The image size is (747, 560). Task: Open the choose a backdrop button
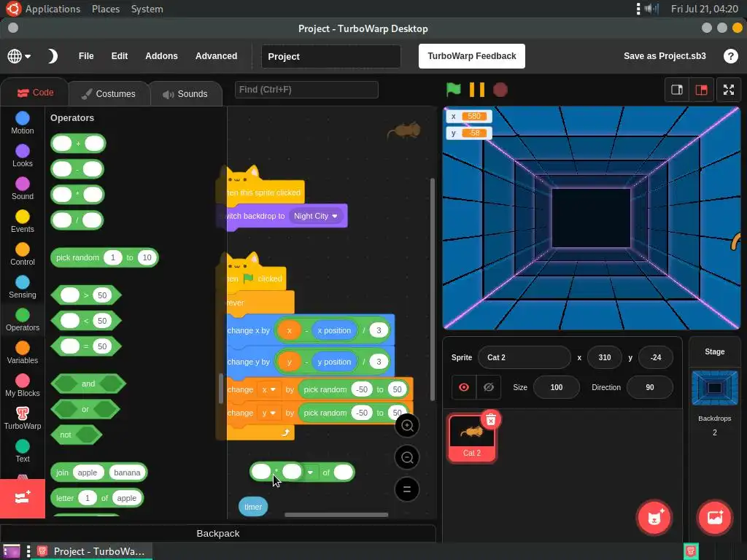(715, 517)
